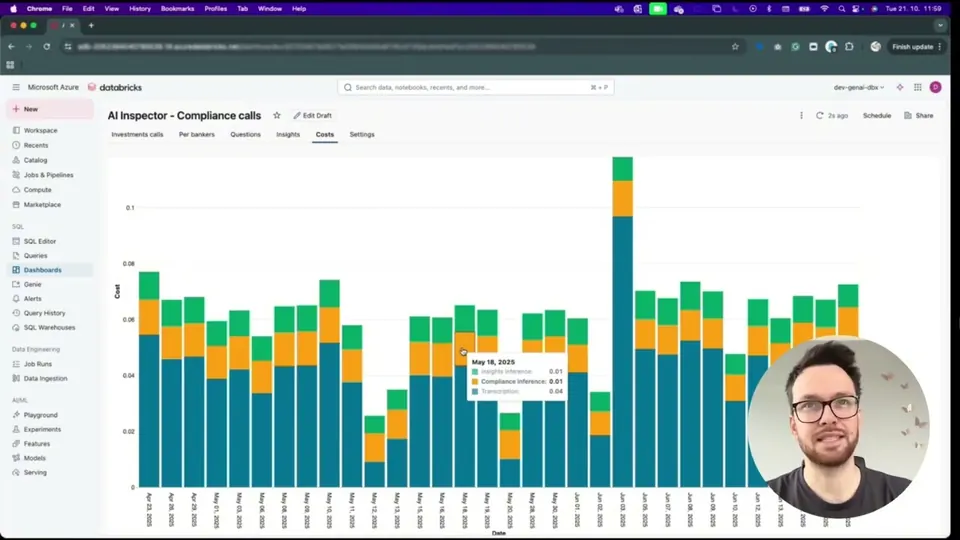Click the refresh dashboard icon

[819, 115]
